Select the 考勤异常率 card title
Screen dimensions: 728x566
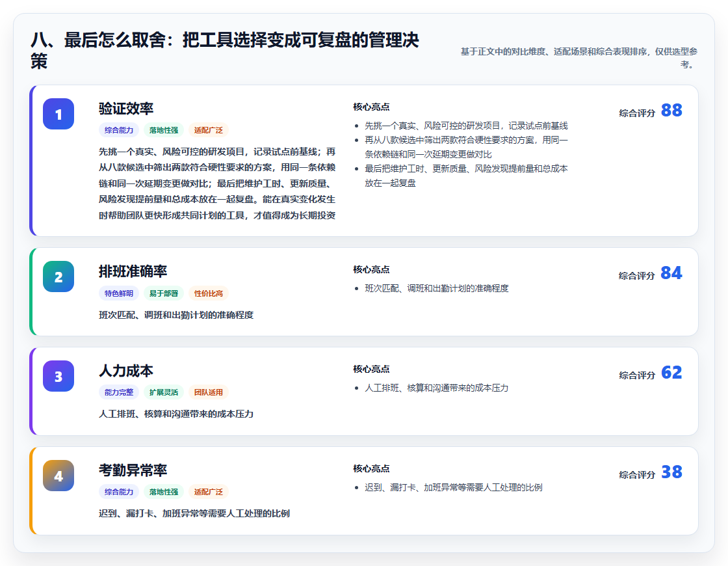tap(133, 470)
